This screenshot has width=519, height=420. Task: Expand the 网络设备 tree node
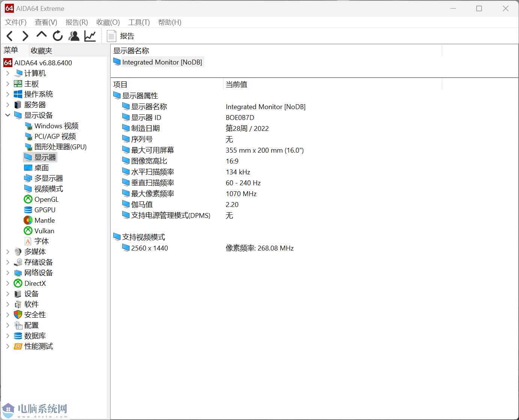7,273
